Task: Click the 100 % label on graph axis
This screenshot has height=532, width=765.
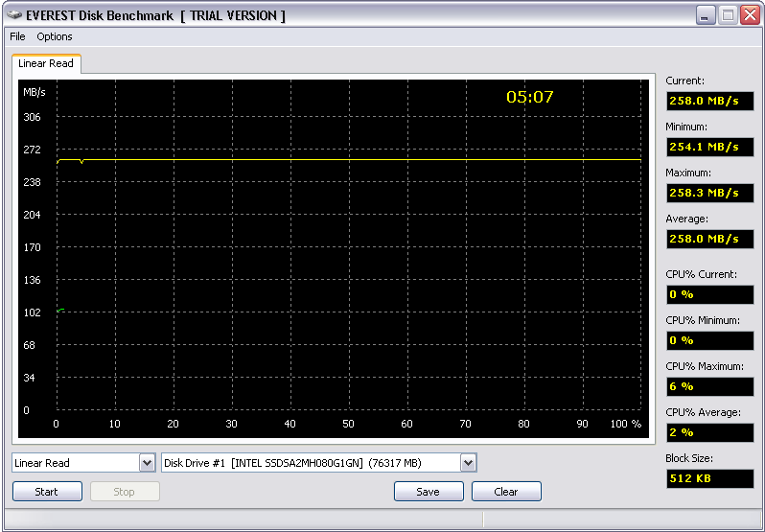Action: click(626, 424)
